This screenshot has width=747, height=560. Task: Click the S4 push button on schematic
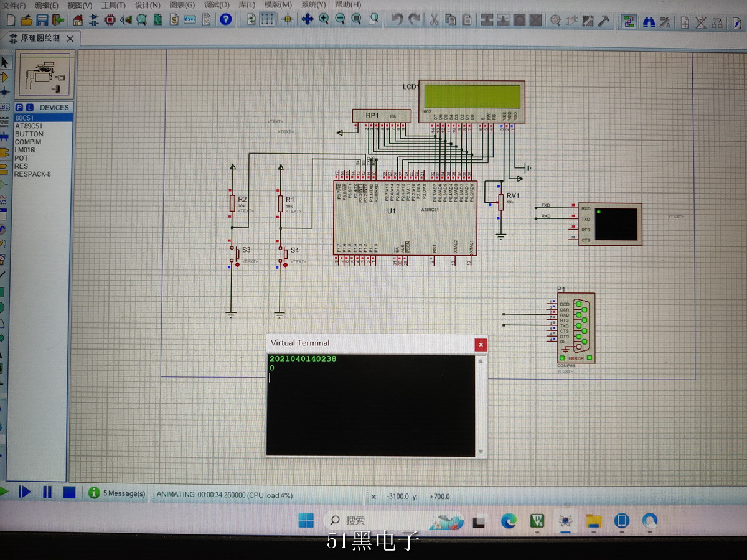click(283, 254)
